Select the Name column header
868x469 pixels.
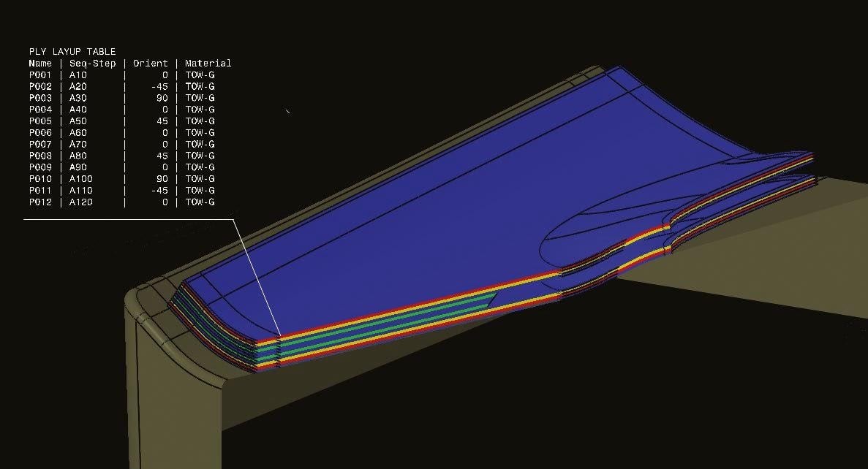click(40, 64)
